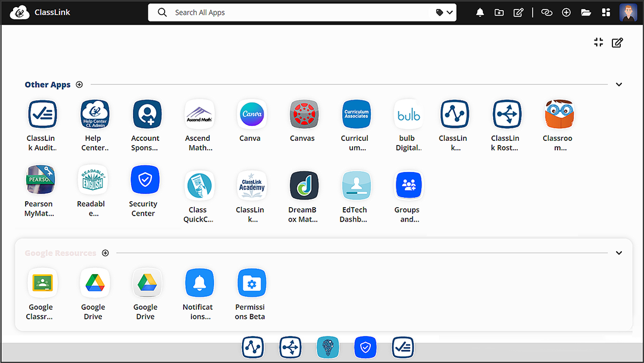Add an app using the plus next to Other Apps
The image size is (644, 363).
(x=79, y=84)
